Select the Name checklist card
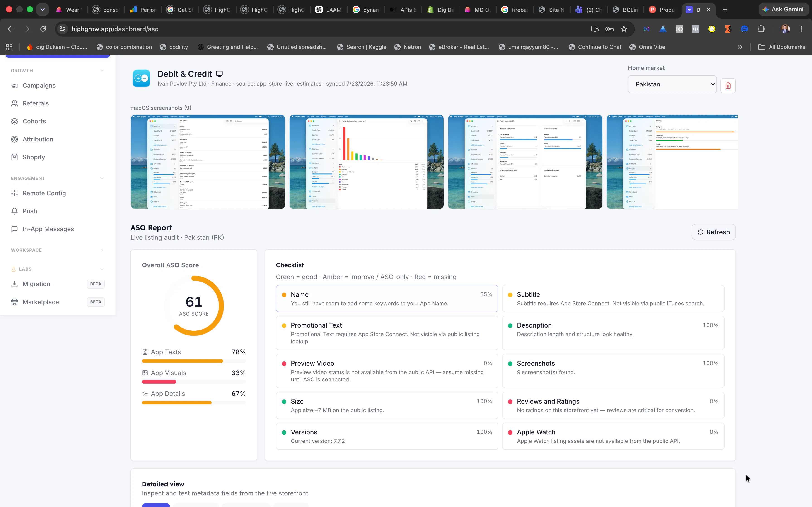 pos(387,299)
